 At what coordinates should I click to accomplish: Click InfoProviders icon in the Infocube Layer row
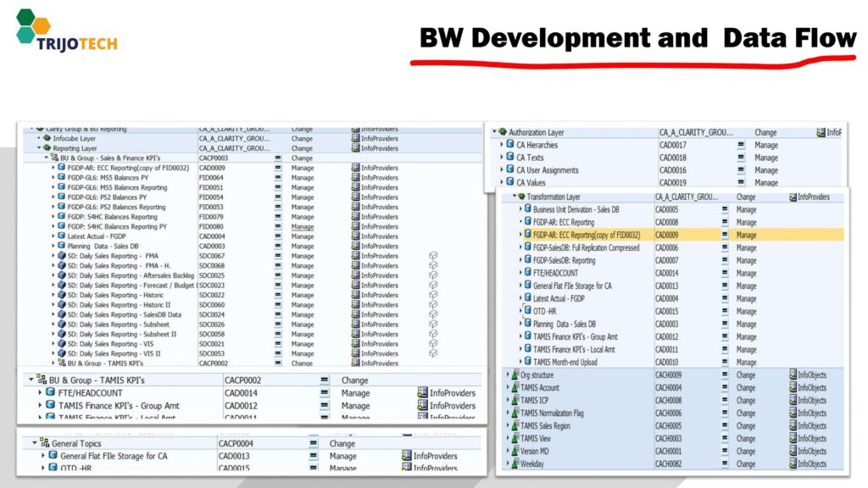click(x=355, y=138)
